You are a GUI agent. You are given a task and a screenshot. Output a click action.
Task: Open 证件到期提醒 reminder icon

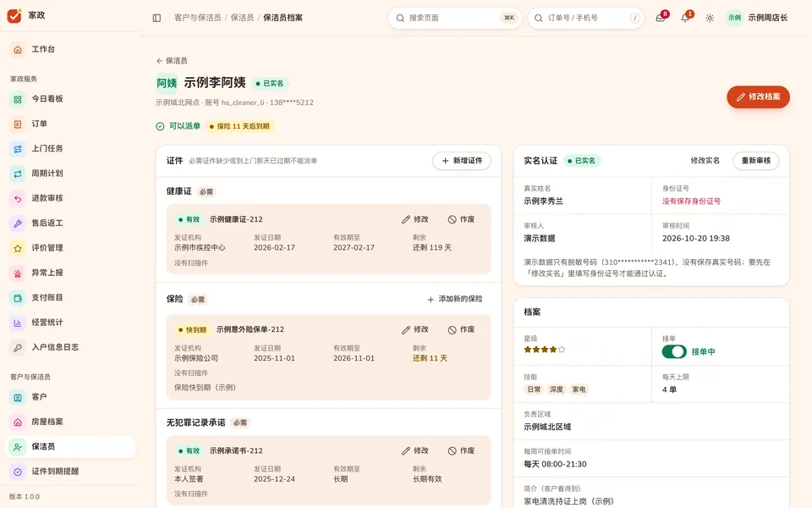pos(18,472)
